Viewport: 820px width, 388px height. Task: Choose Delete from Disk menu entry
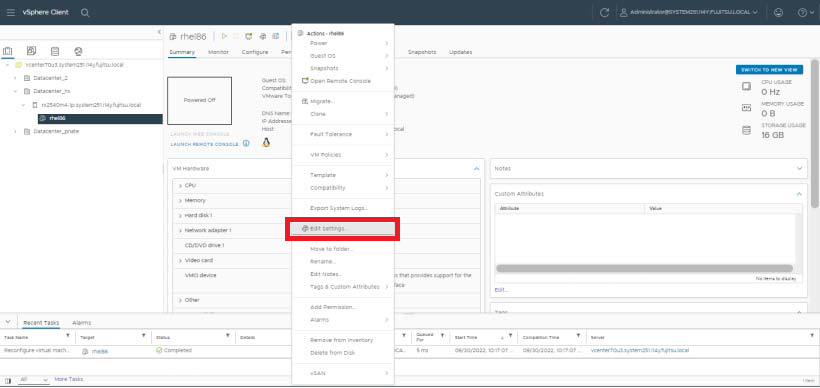click(x=343, y=353)
